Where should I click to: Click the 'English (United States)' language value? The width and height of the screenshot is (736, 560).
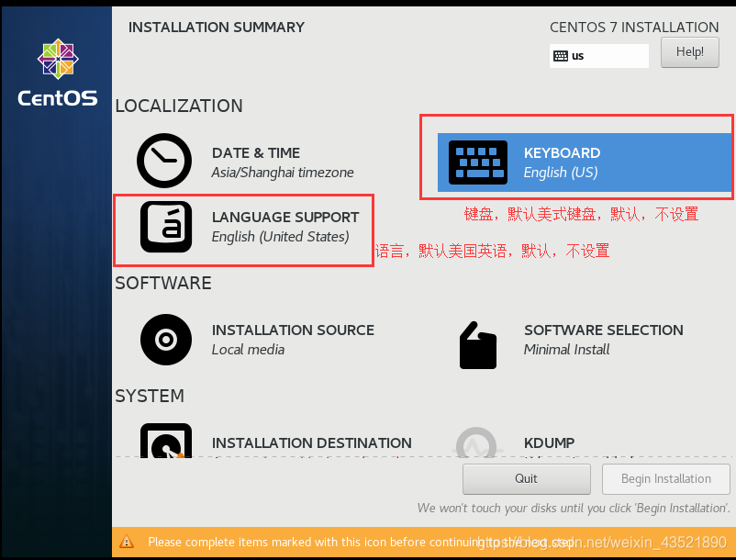click(x=280, y=237)
